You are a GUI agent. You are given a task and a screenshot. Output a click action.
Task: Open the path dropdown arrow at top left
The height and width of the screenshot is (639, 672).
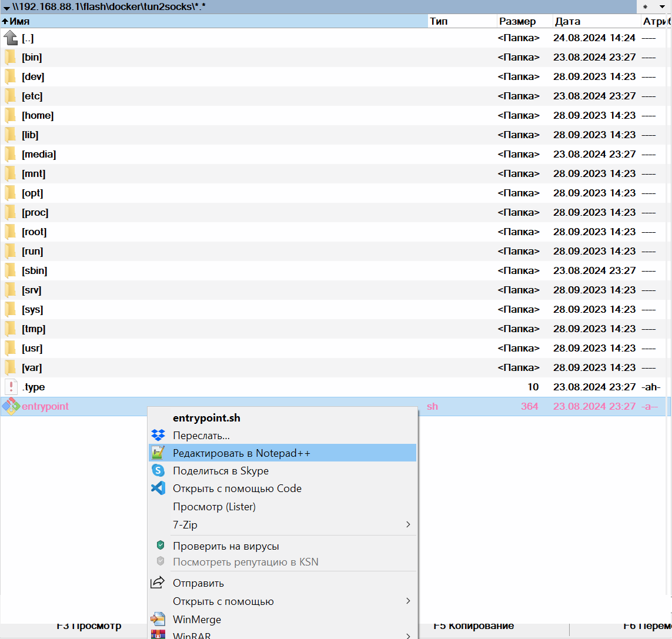pyautogui.click(x=6, y=8)
